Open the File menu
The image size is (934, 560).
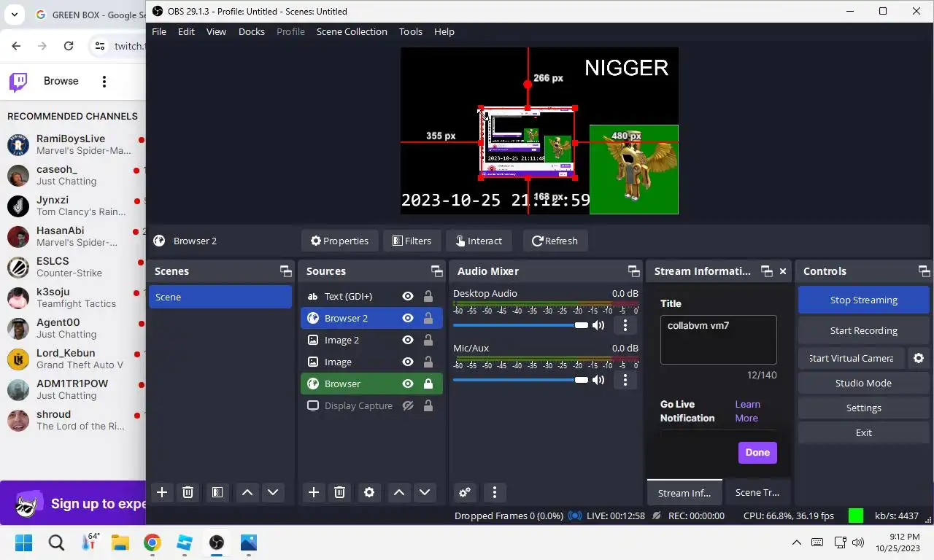point(159,31)
